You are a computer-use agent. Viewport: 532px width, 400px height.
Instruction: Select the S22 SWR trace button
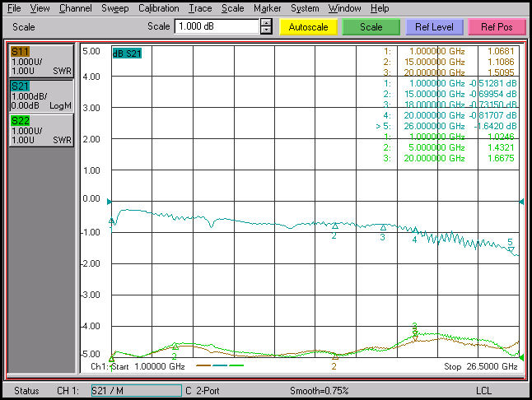[x=40, y=130]
